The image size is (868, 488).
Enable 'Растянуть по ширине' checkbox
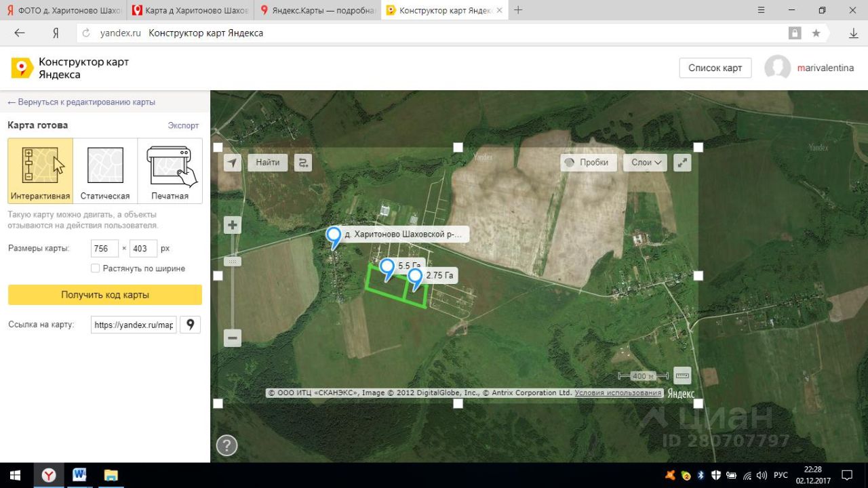96,268
